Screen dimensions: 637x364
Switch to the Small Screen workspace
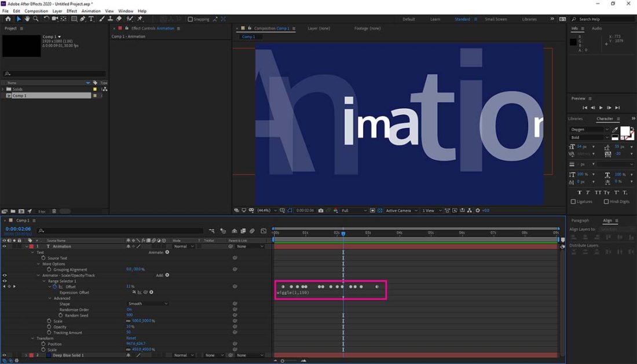pos(496,19)
